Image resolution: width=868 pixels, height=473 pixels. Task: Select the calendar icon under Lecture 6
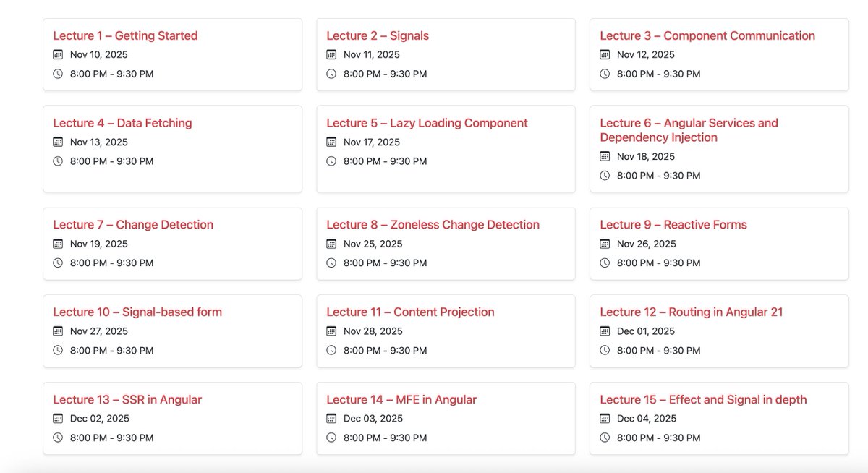coord(605,156)
